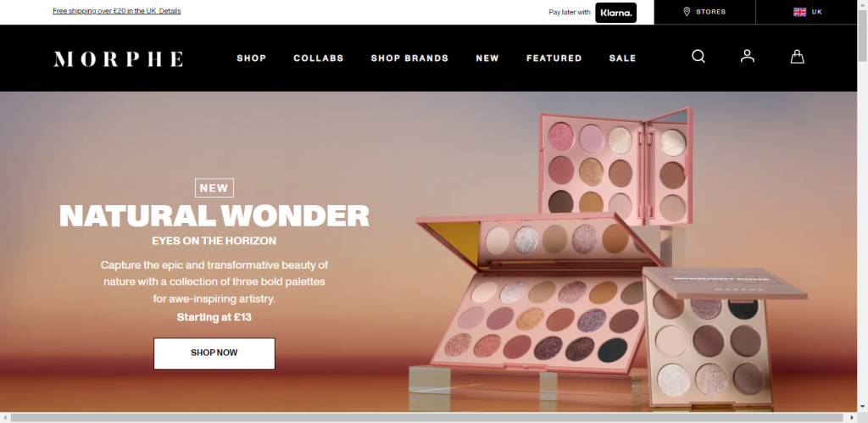Viewport: 868px width, 423px height.
Task: Click the UK flag icon
Action: (x=799, y=12)
